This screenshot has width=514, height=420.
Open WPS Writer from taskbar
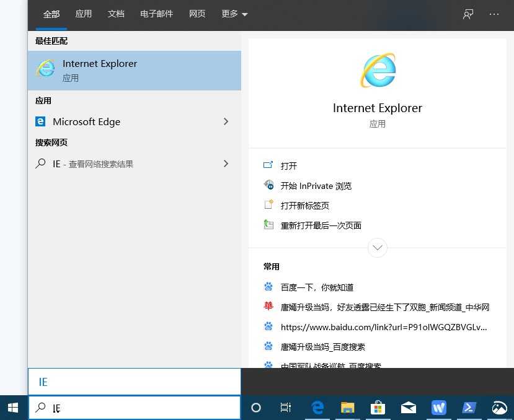[x=438, y=408]
